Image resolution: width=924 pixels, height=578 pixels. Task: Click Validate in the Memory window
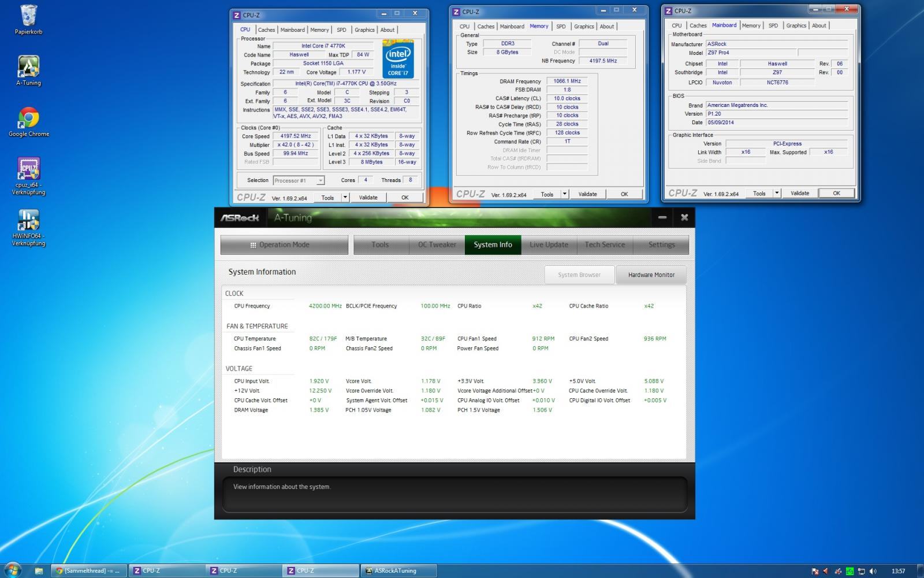click(587, 194)
